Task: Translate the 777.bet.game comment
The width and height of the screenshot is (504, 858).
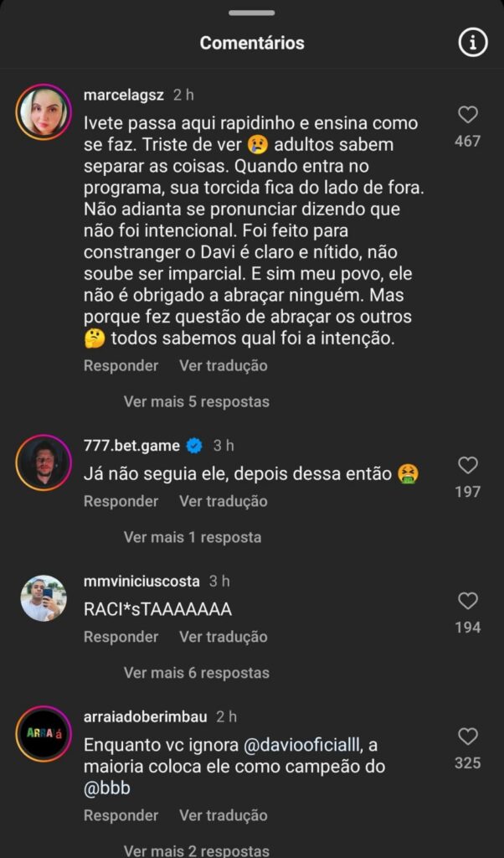Action: click(x=224, y=501)
